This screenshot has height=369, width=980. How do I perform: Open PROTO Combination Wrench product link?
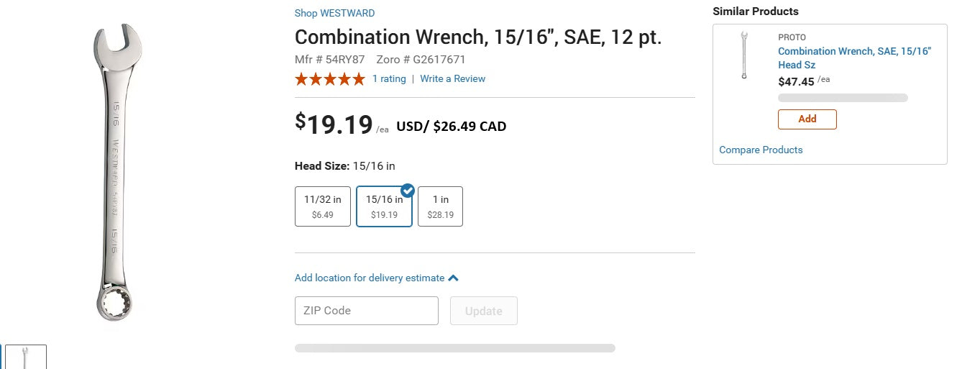point(854,58)
